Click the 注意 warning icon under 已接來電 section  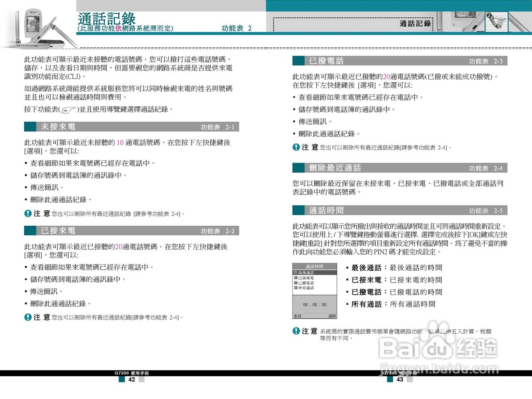coord(27,317)
